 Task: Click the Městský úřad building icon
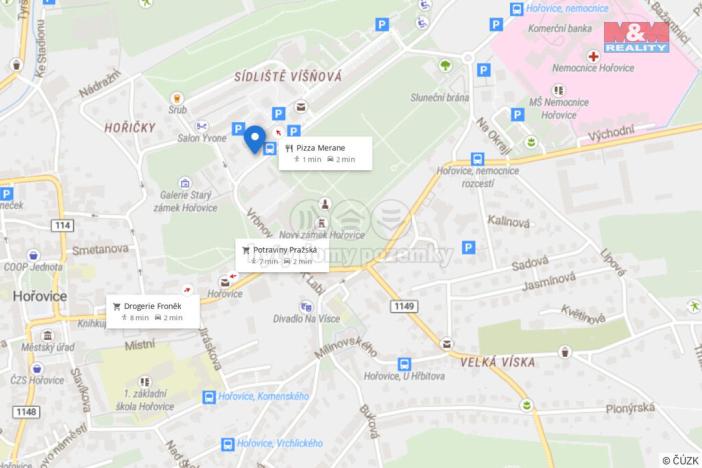tap(47, 335)
